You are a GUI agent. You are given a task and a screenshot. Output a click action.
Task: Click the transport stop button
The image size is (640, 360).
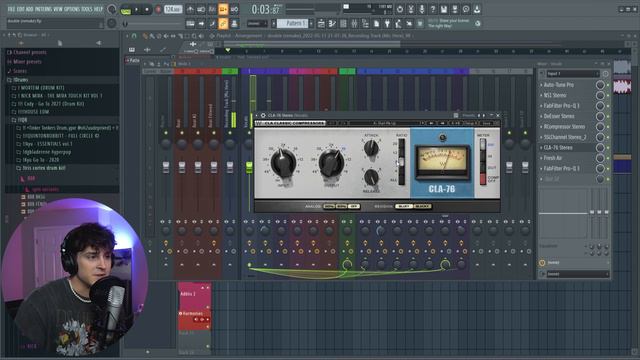pos(147,9)
